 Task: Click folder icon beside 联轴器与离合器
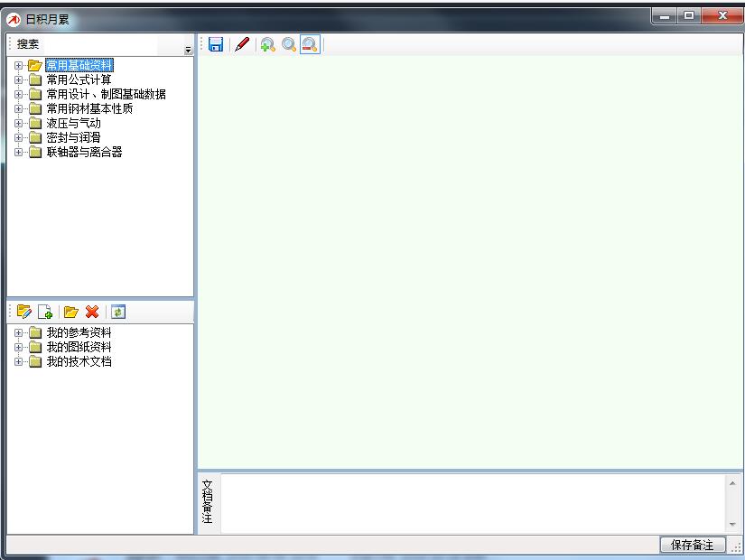pyautogui.click(x=35, y=152)
